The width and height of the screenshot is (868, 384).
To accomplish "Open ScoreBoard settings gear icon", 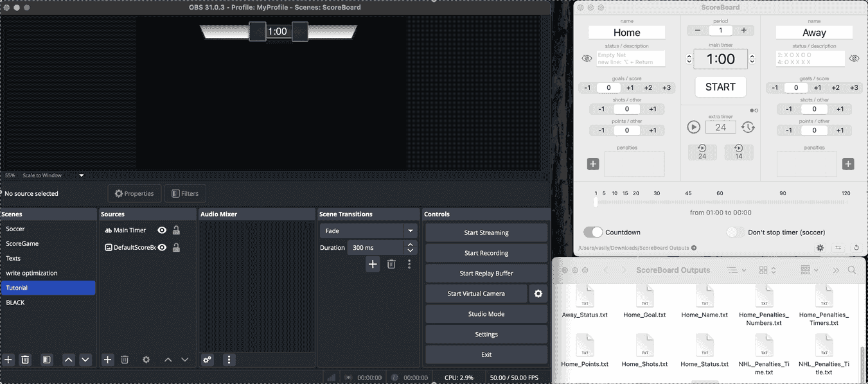I will (820, 247).
